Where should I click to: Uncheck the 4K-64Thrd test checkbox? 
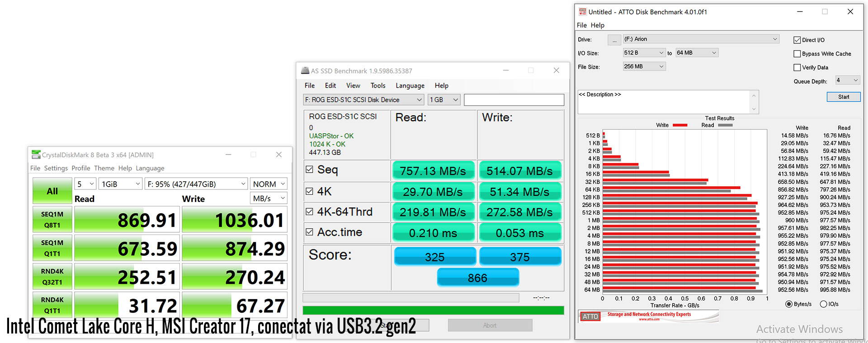309,211
